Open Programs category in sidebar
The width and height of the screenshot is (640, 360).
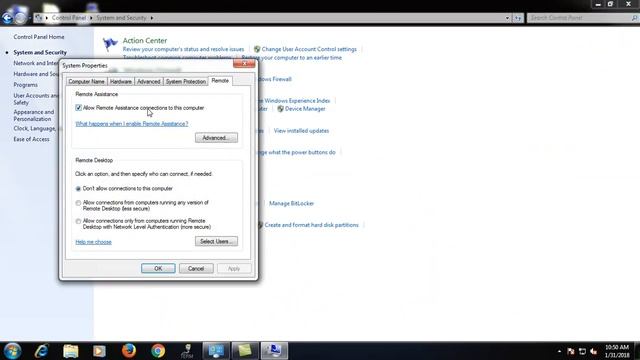pos(25,85)
